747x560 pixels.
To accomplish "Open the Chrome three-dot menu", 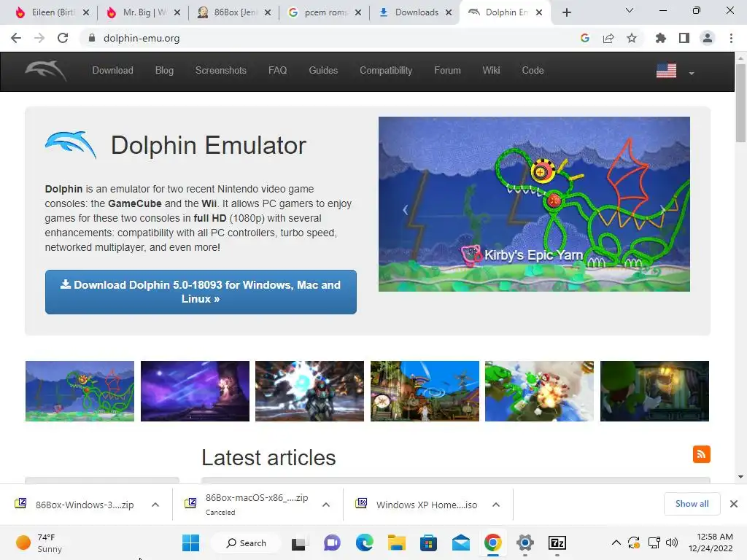I will click(731, 38).
